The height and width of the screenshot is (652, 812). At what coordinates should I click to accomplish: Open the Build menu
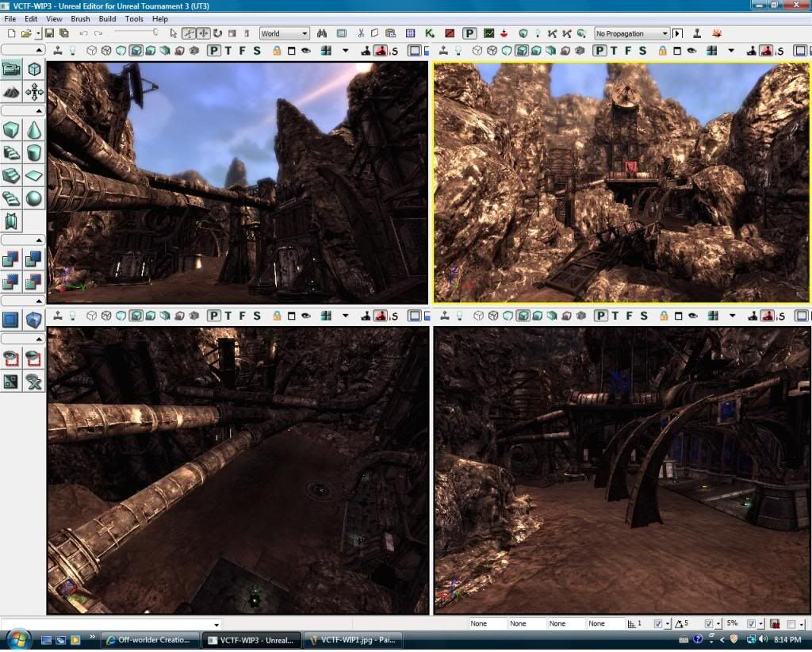pyautogui.click(x=107, y=19)
